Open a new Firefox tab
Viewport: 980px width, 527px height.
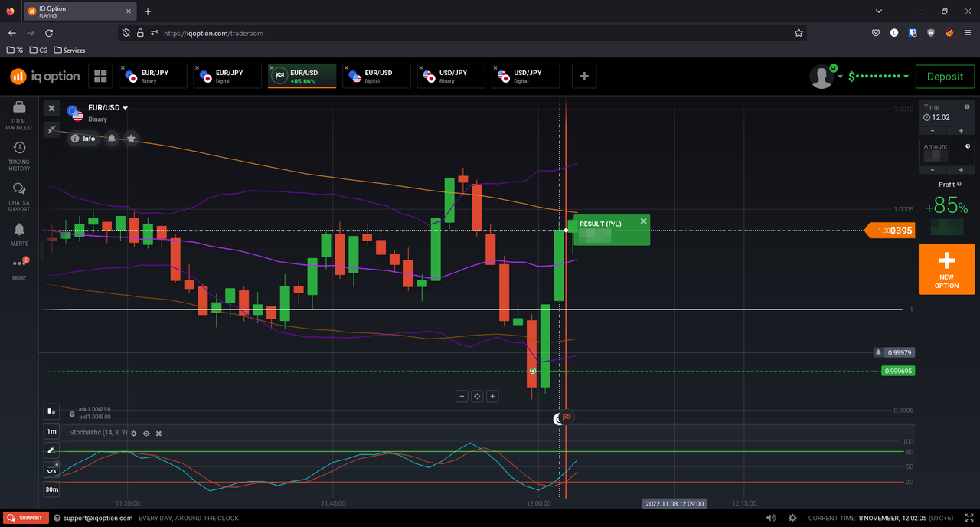pyautogui.click(x=148, y=11)
